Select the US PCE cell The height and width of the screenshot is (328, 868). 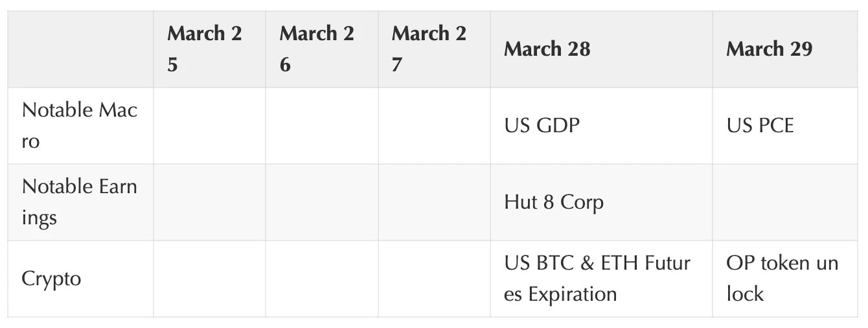coord(760,126)
